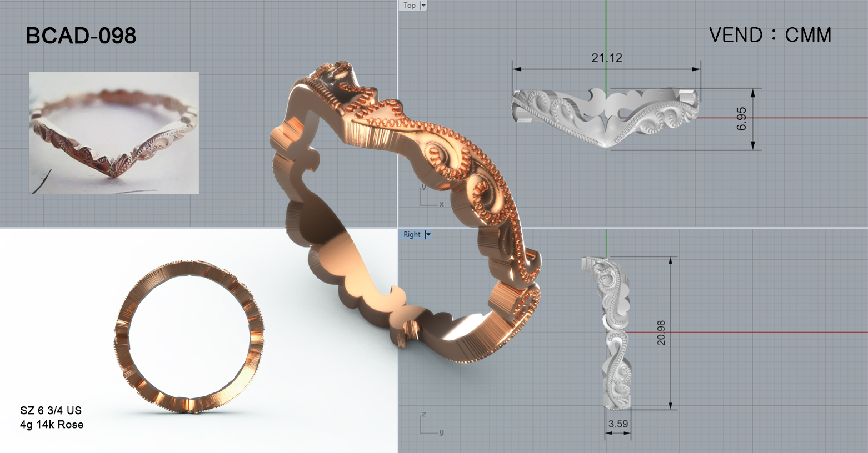Select the '4g 14k Rose' text

52,425
